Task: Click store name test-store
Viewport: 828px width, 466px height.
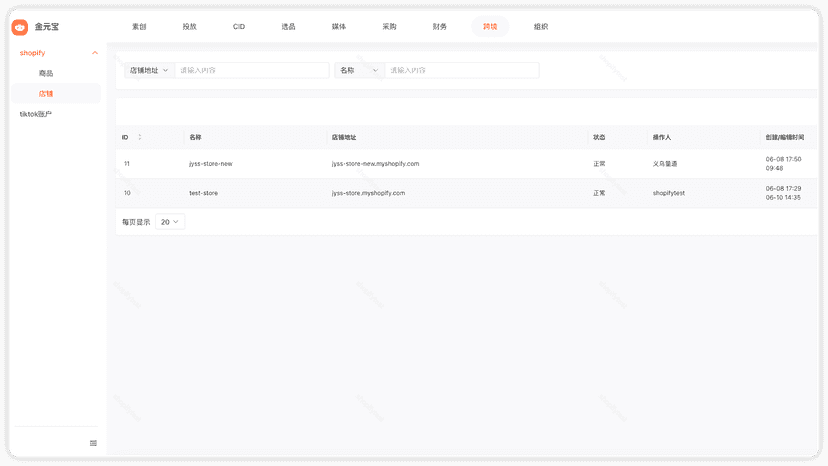Action: 203,193
